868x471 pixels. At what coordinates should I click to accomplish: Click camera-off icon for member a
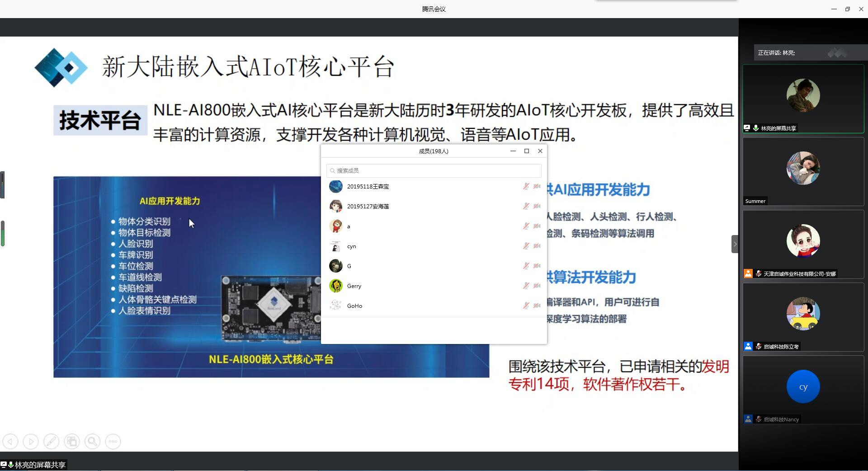point(537,226)
